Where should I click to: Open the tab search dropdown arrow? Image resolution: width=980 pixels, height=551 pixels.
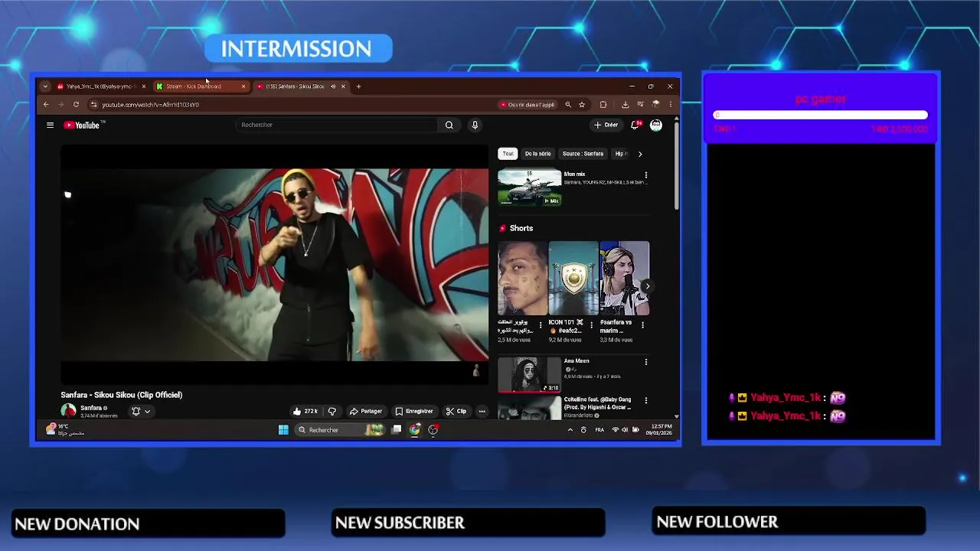(45, 86)
